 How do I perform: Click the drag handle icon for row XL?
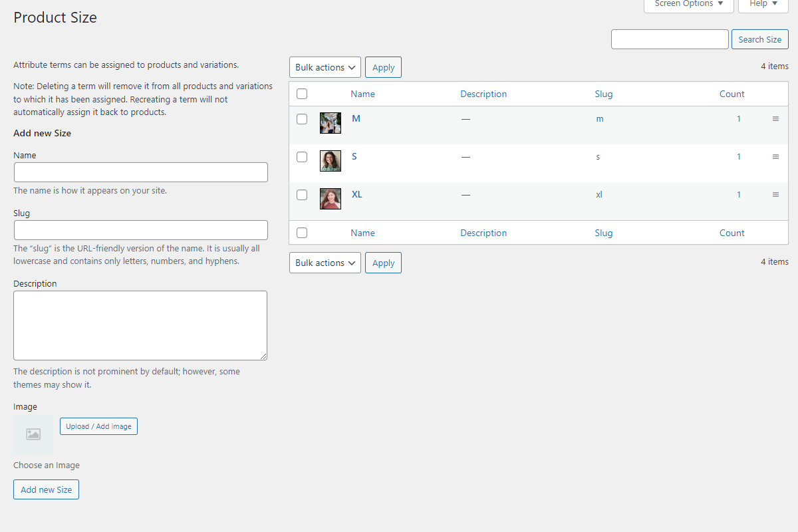coord(775,195)
